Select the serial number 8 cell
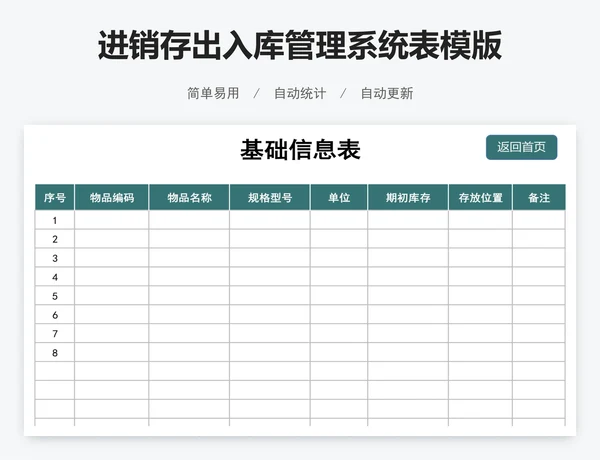This screenshot has height=460, width=600. point(55,353)
